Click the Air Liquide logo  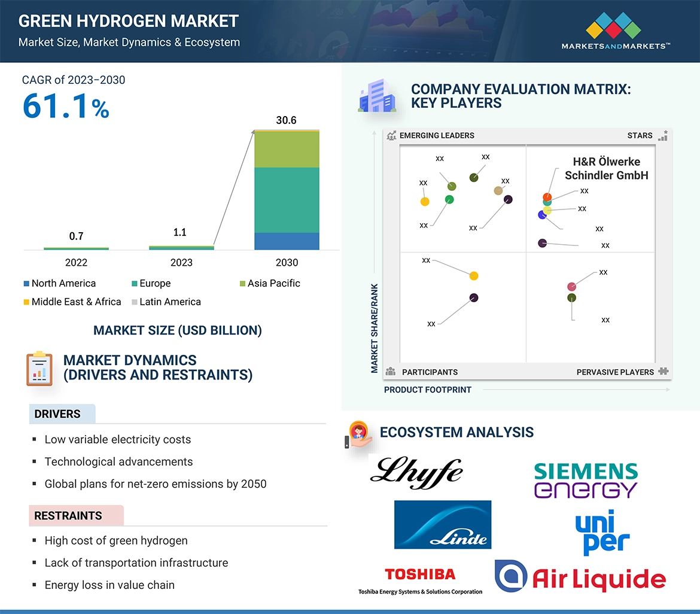click(x=580, y=577)
